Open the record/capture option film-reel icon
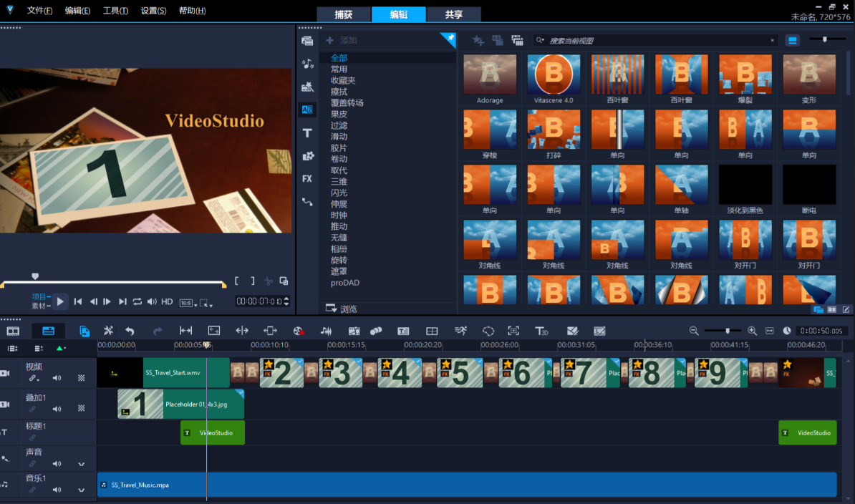 point(298,331)
